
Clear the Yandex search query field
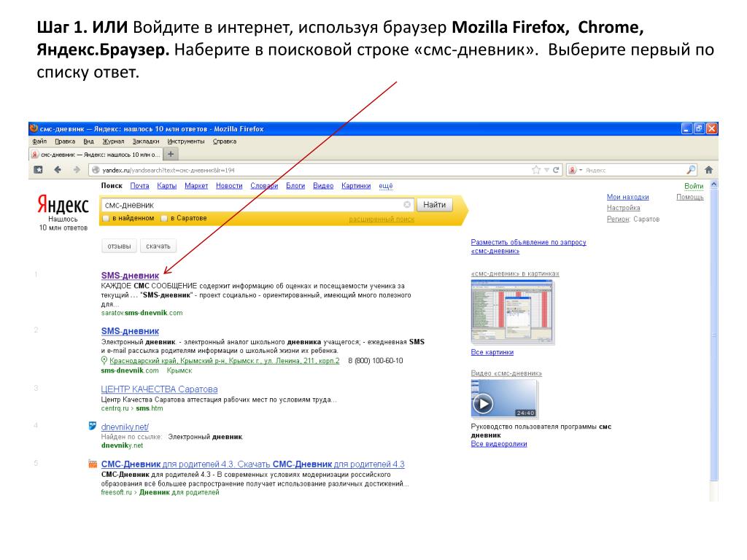(x=407, y=205)
